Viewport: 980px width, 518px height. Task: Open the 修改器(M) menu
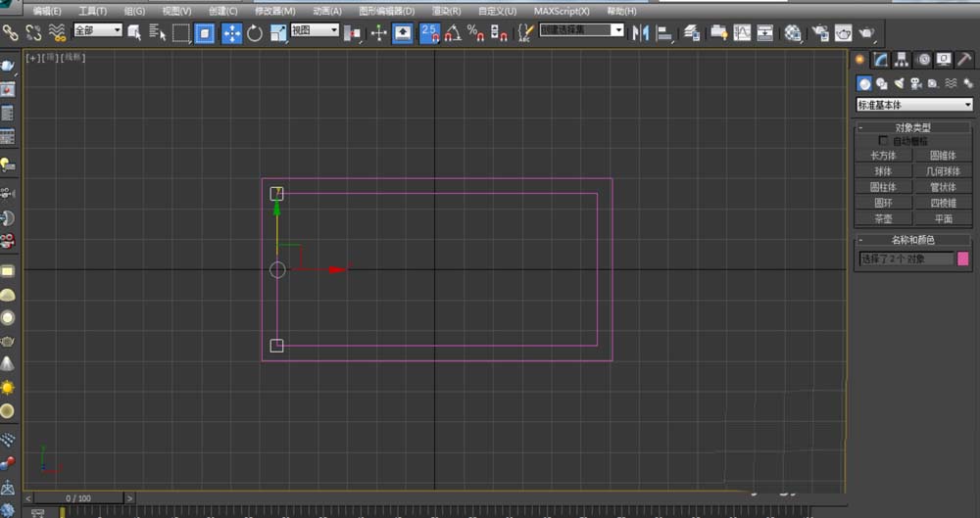pyautogui.click(x=274, y=11)
